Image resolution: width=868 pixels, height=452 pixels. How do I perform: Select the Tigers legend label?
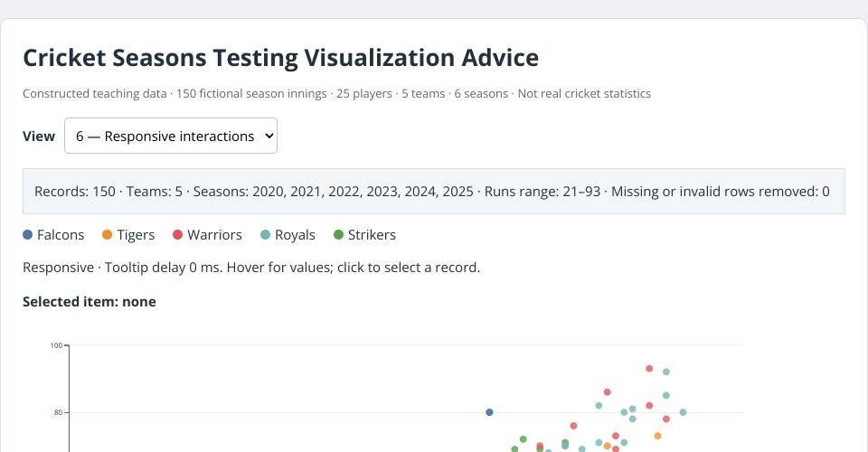pos(136,234)
